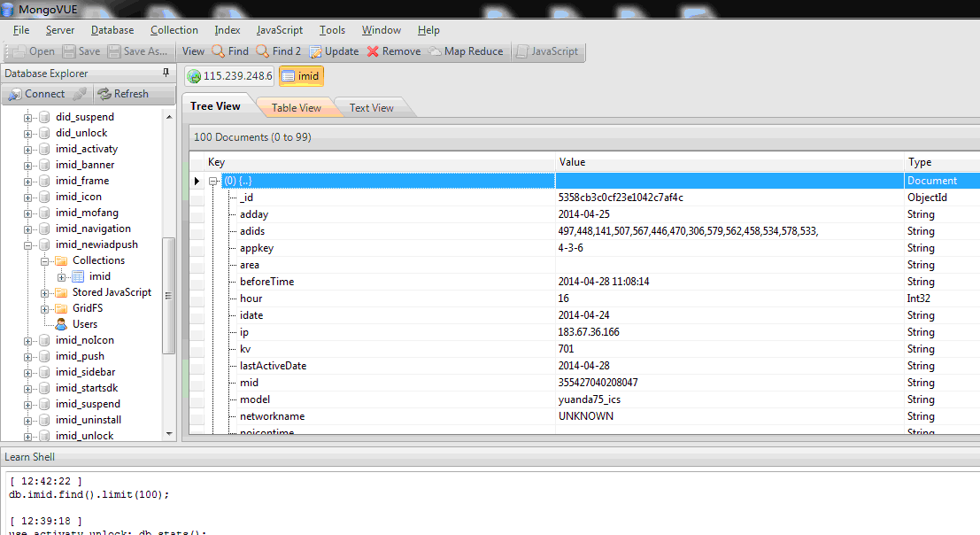Screen dimensions: 980x535
Task: Open the Window menu
Action: click(x=382, y=30)
